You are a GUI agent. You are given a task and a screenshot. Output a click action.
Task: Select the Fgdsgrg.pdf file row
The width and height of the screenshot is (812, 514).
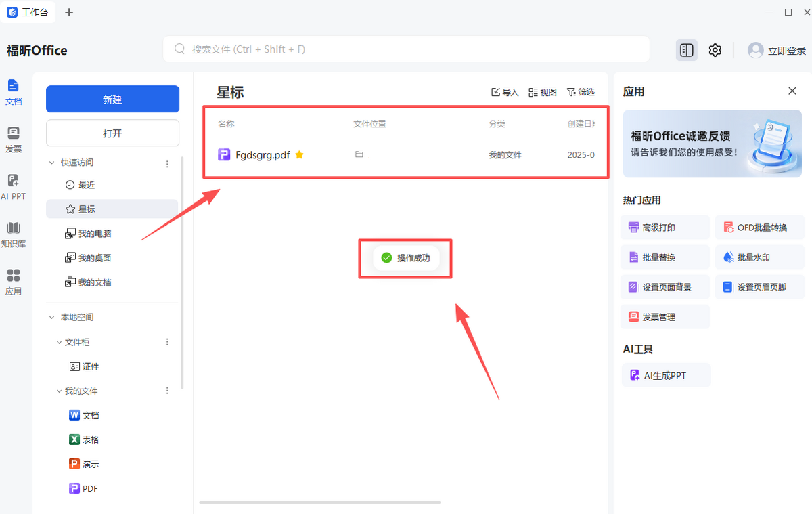(406, 155)
